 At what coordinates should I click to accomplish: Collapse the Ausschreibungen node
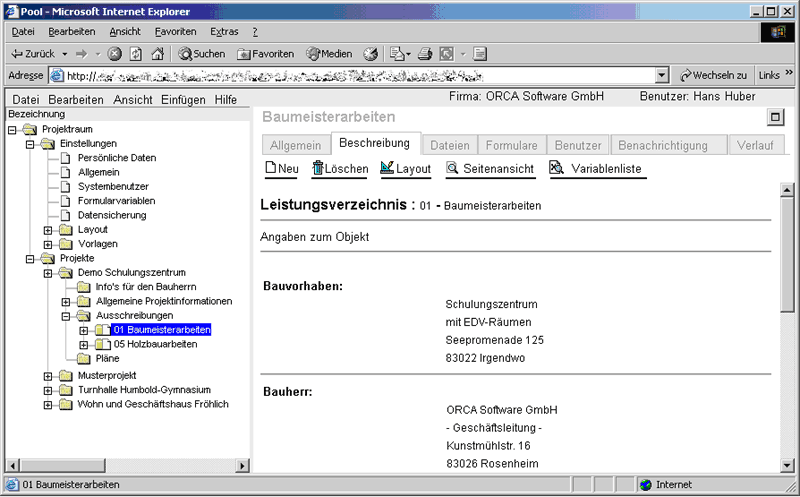tap(66, 316)
